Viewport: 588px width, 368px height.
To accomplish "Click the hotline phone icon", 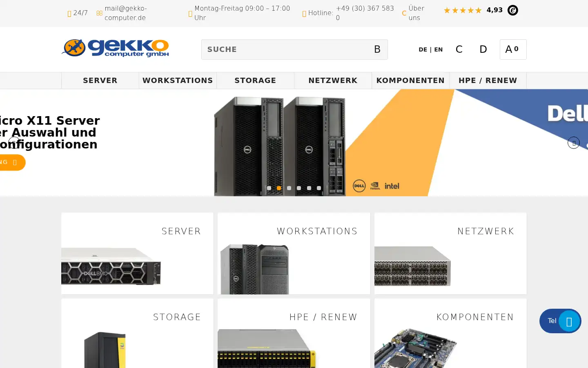I will pyautogui.click(x=304, y=13).
